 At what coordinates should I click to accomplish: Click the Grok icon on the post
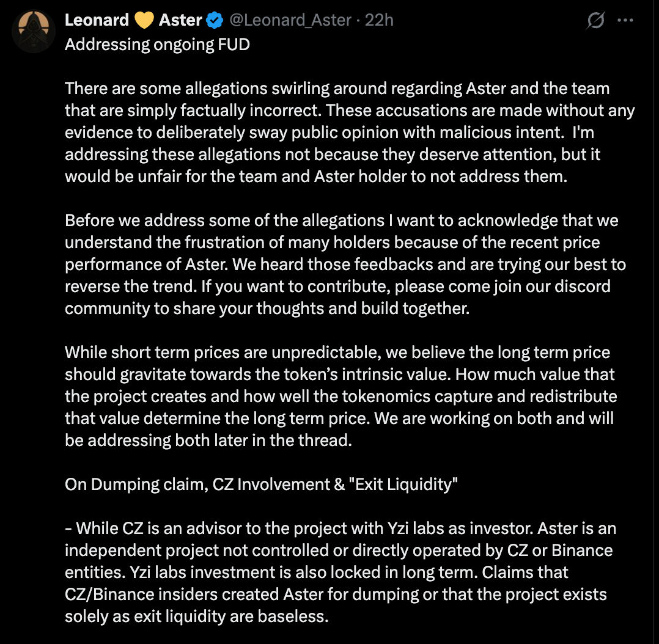click(595, 21)
